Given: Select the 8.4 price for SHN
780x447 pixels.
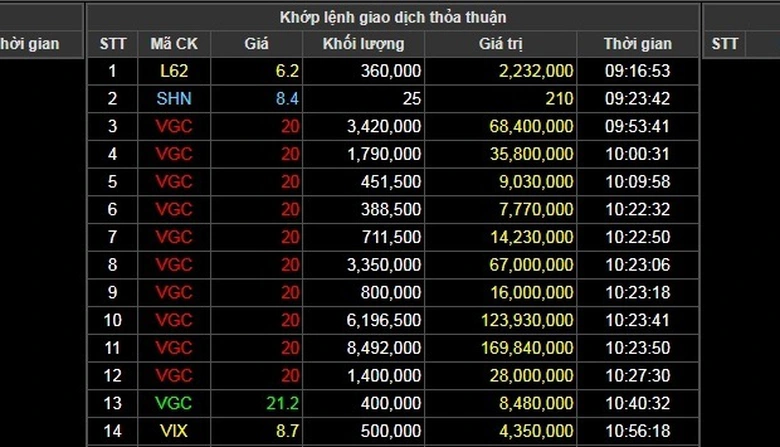Looking at the screenshot, I should click(x=287, y=98).
